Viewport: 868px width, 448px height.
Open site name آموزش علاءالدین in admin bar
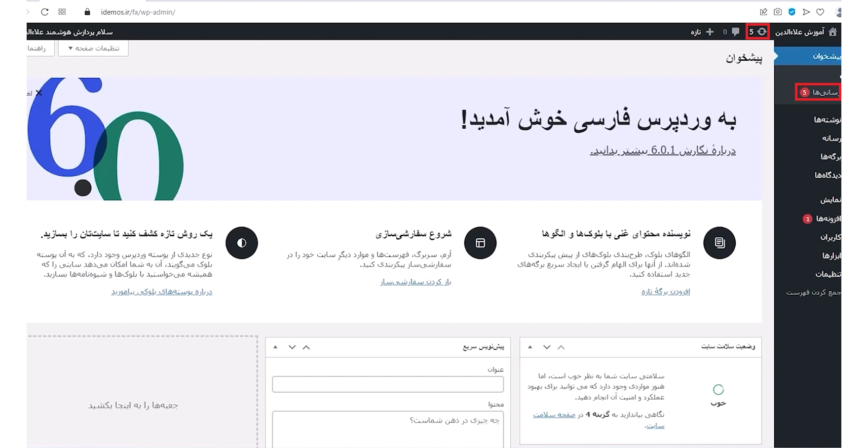pos(799,32)
